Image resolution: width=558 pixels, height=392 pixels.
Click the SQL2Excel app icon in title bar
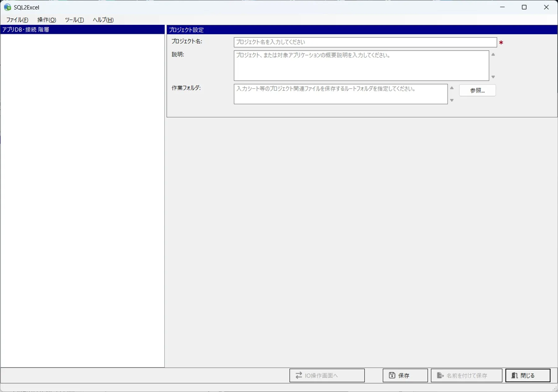click(x=7, y=7)
